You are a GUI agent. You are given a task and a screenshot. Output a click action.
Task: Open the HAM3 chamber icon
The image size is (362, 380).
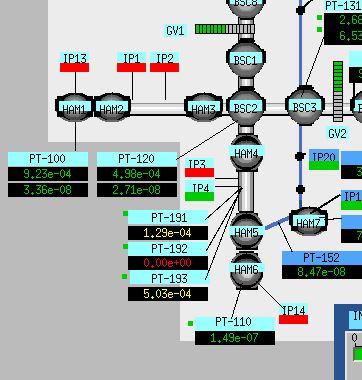click(203, 107)
